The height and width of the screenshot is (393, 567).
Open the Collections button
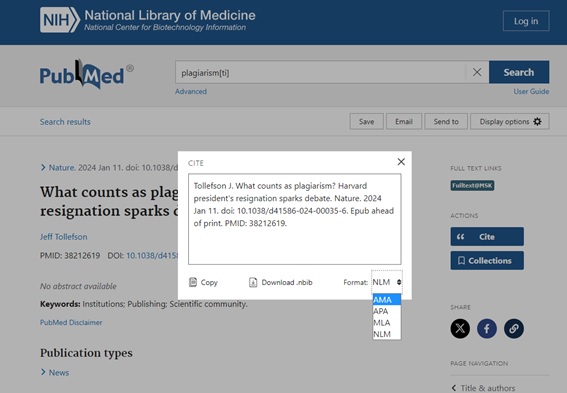pyautogui.click(x=487, y=260)
